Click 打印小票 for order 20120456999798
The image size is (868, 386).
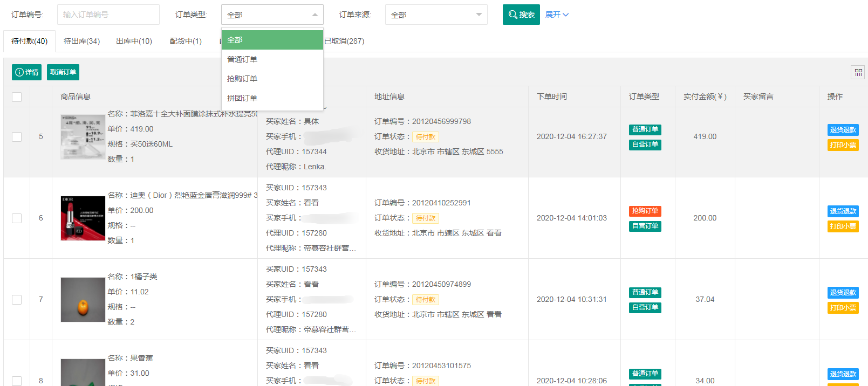coord(843,145)
